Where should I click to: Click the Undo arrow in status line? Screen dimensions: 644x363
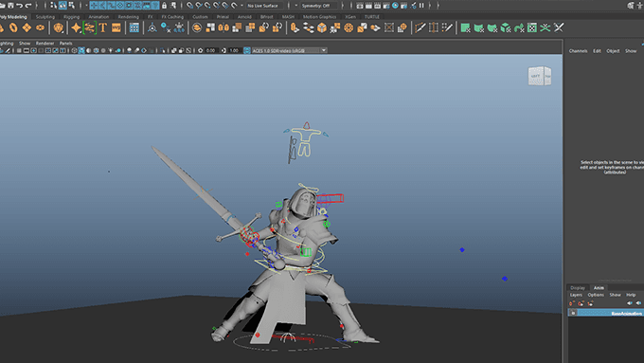point(19,6)
